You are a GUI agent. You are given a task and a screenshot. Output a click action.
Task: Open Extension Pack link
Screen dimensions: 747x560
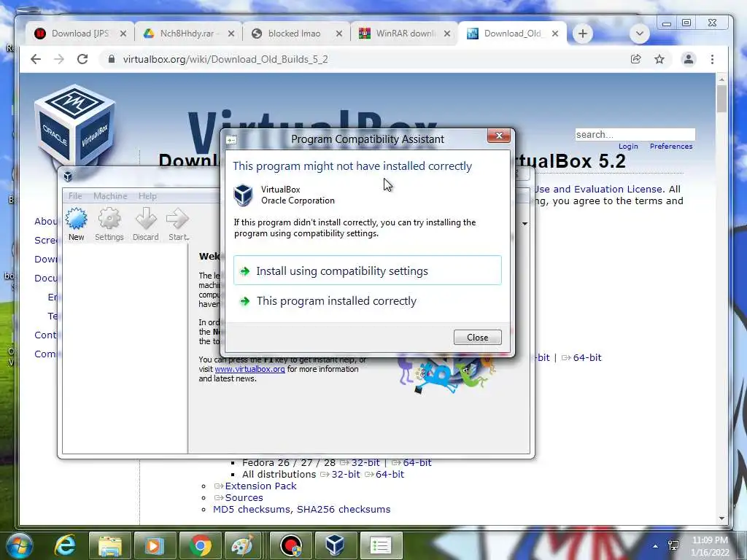click(260, 486)
